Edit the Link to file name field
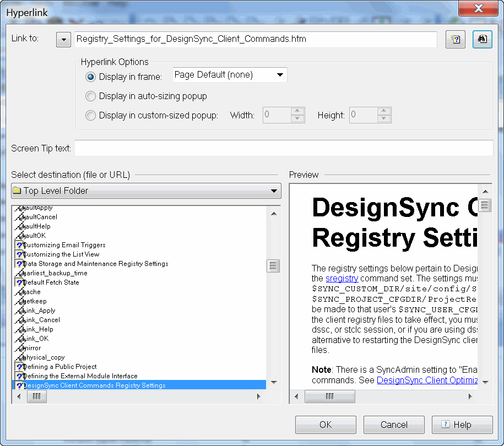The image size is (504, 446). coord(256,39)
